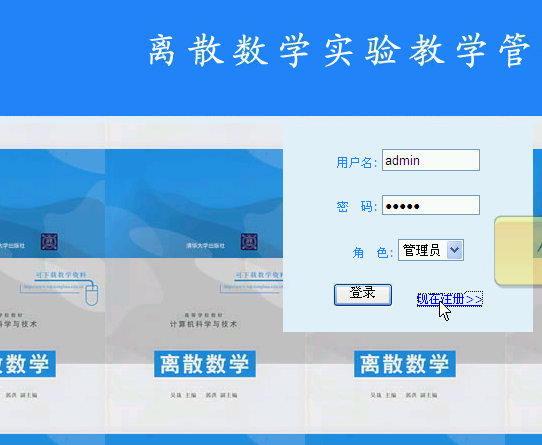
Task: Select the 离散数学 title on right cover
Action: click(404, 364)
